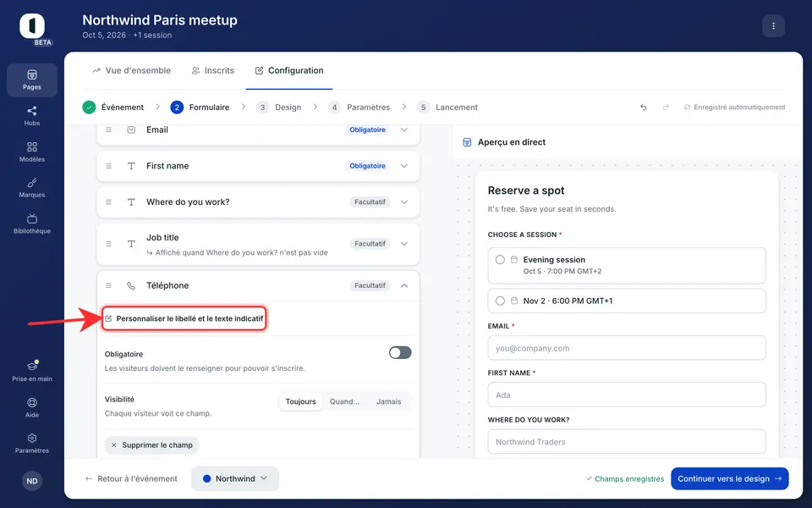Select the Evening session radio button
The height and width of the screenshot is (508, 812).
(500, 260)
